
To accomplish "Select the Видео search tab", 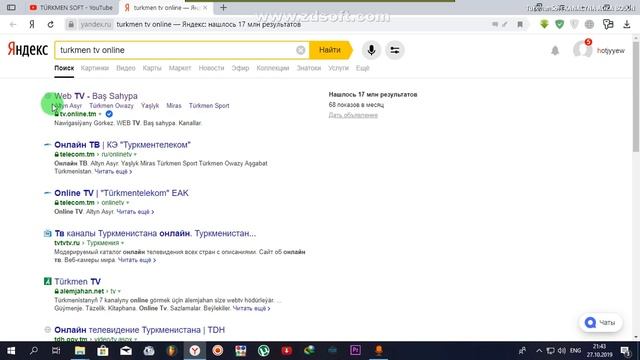I will pos(126,68).
